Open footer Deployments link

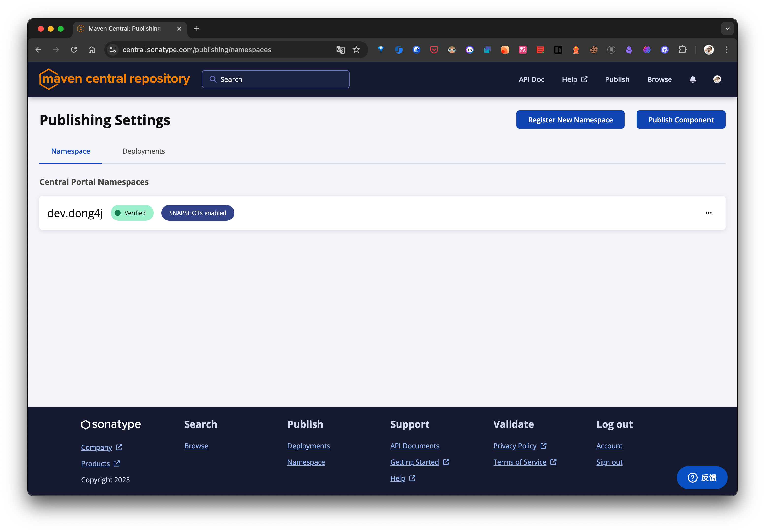pos(308,446)
